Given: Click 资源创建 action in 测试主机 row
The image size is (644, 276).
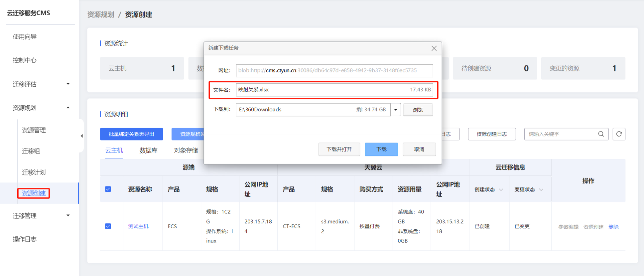Looking at the screenshot, I should (593, 227).
